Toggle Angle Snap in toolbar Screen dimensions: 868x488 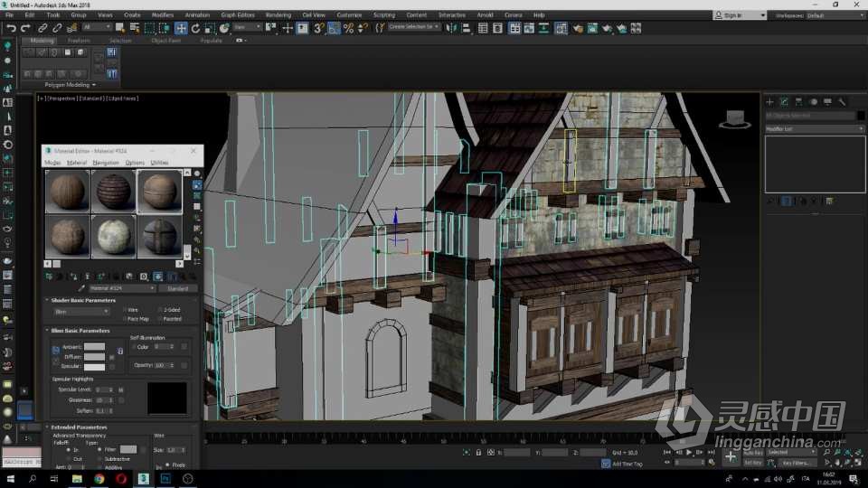[x=334, y=28]
